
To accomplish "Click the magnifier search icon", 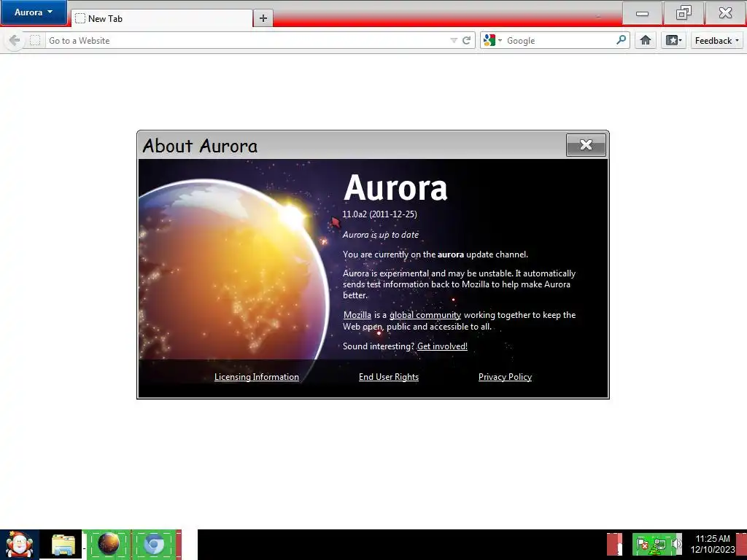I will point(622,40).
